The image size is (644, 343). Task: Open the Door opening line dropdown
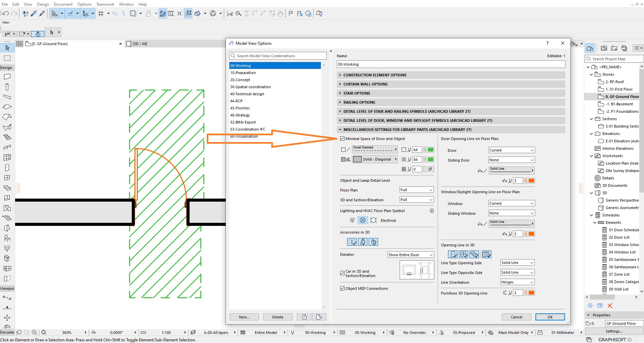511,150
